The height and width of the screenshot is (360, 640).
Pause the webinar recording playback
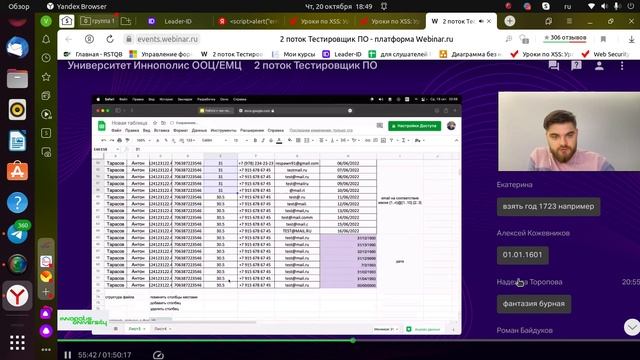(68, 355)
